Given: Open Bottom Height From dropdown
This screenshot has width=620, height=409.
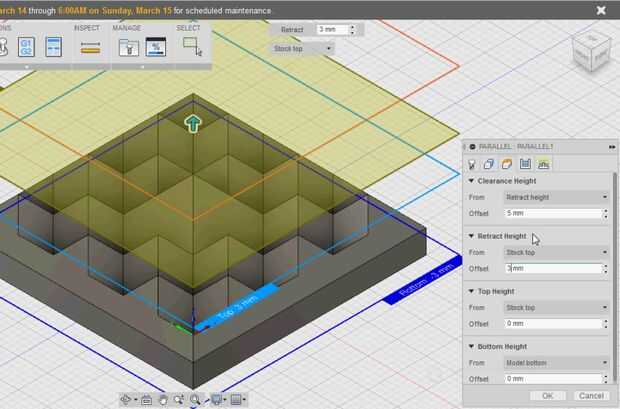Looking at the screenshot, I should [x=556, y=363].
